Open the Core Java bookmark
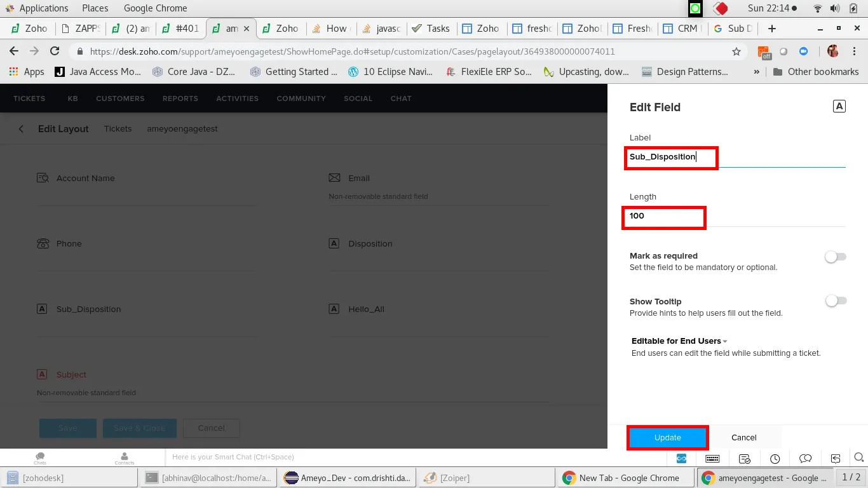Viewport: 868px width, 488px height. [x=194, y=72]
